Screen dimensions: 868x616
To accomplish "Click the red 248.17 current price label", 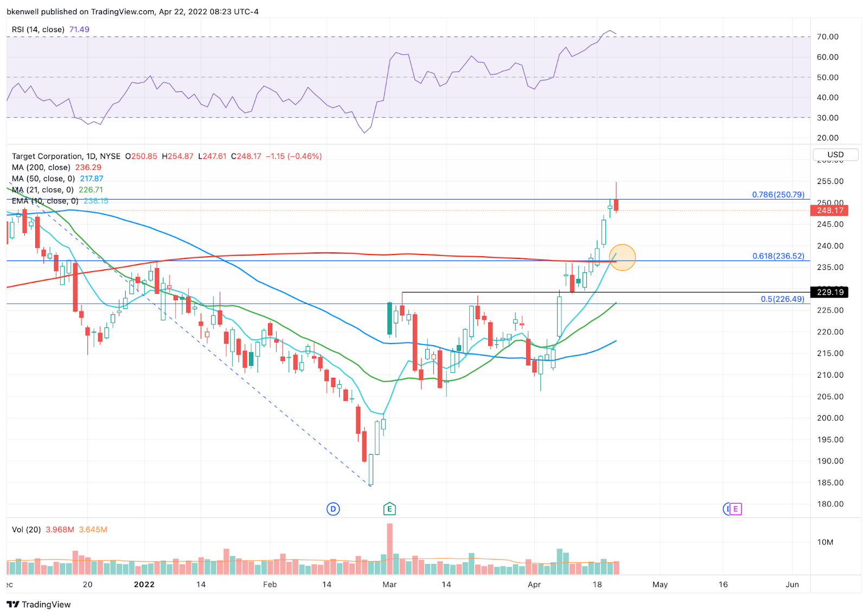I will click(829, 211).
